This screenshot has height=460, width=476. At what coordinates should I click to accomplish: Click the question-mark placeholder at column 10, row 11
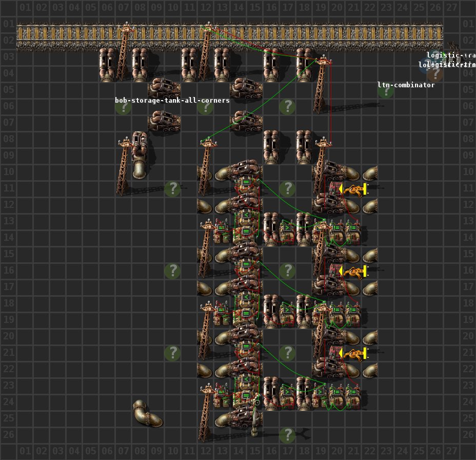pyautogui.click(x=172, y=189)
